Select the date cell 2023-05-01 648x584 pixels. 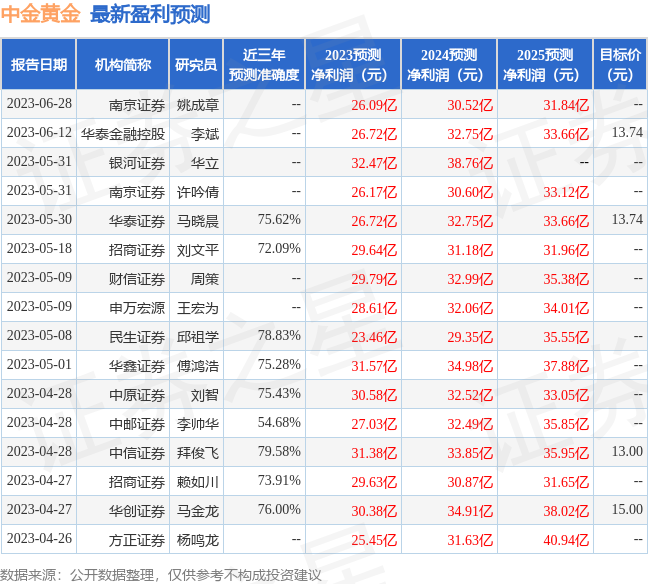39,365
